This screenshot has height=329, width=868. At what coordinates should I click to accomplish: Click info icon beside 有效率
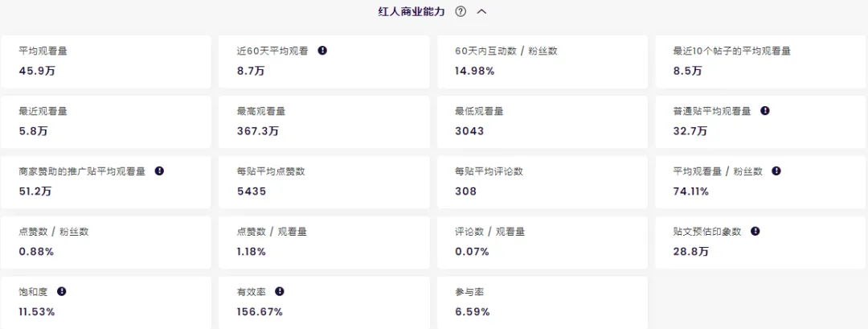(x=280, y=292)
